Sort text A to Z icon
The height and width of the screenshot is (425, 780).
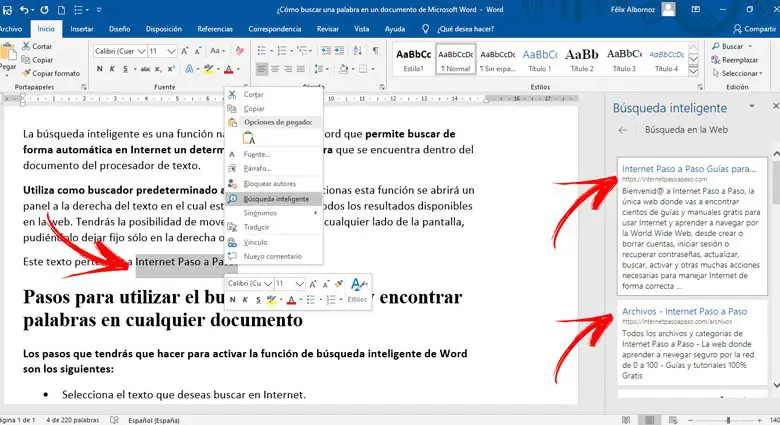tap(358, 50)
